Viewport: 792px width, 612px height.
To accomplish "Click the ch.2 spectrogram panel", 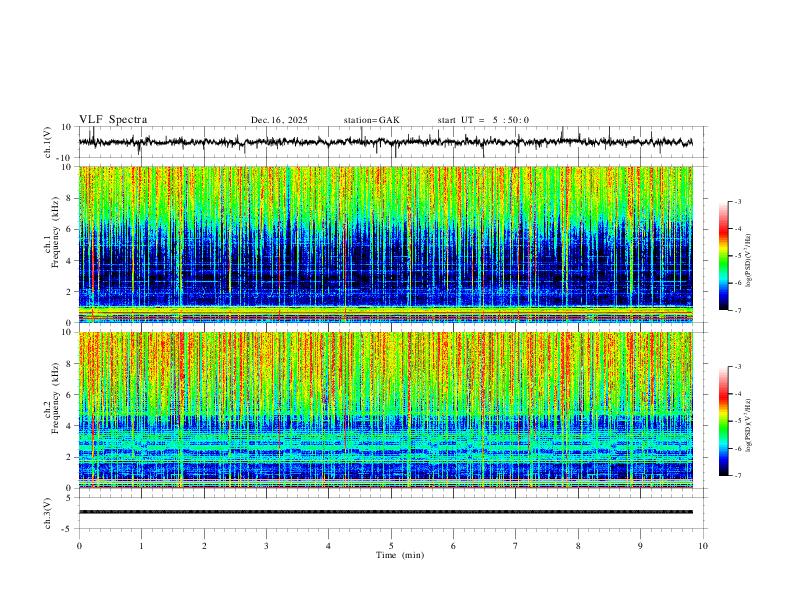I will click(386, 410).
